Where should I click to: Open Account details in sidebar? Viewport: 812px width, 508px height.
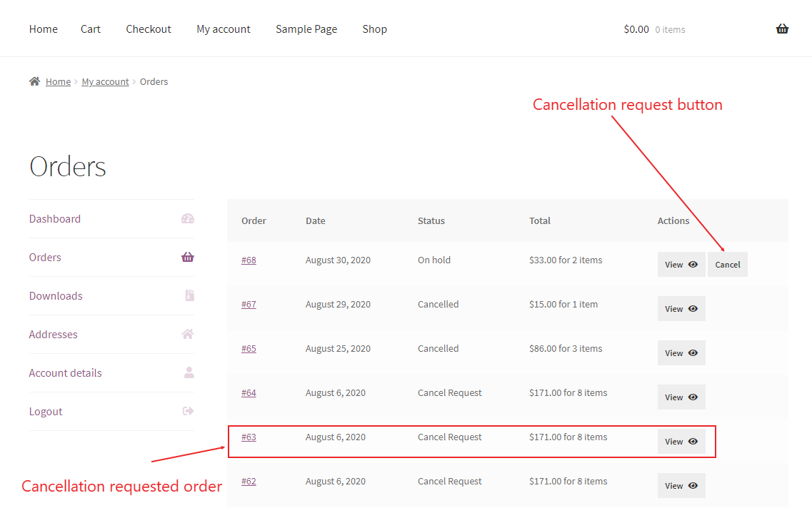coord(65,373)
